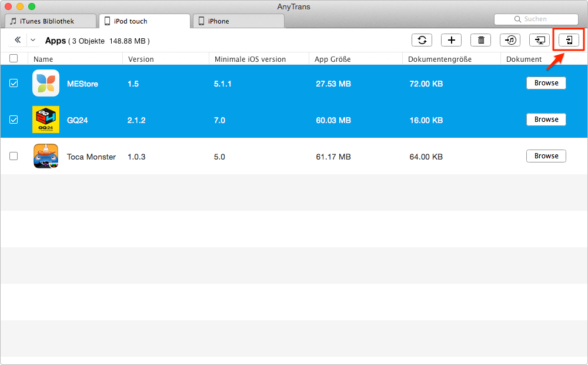This screenshot has width=588, height=365.
Task: Click the 64.00 KB document size
Action: point(426,157)
